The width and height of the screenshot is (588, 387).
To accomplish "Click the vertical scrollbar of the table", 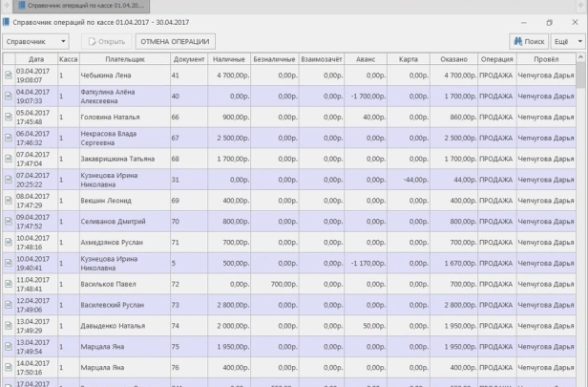I will pyautogui.click(x=581, y=220).
